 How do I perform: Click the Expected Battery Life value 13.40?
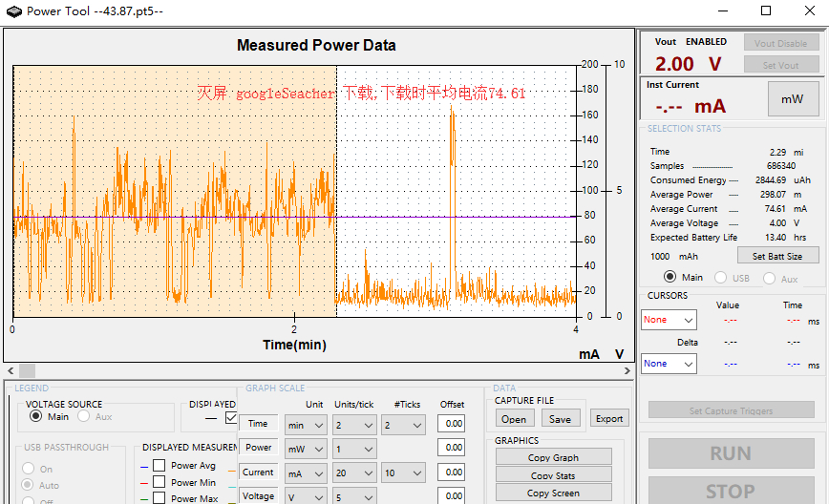click(776, 238)
